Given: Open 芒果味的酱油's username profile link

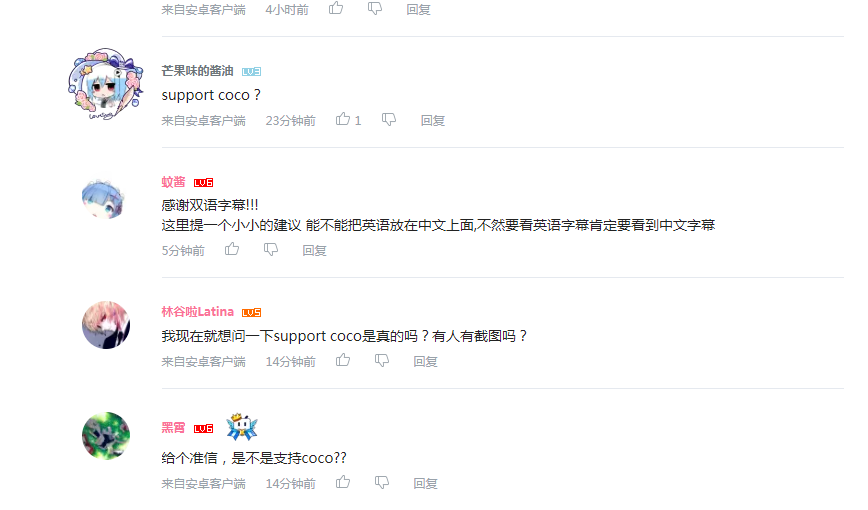Looking at the screenshot, I should (x=197, y=71).
